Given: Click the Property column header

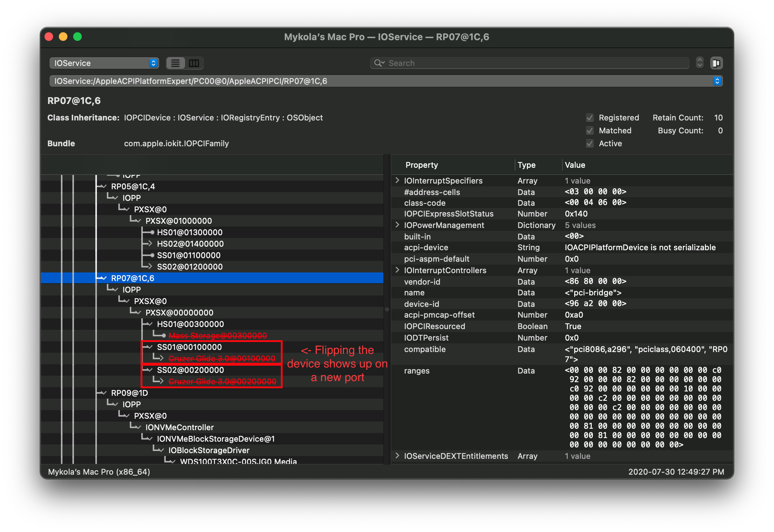Looking at the screenshot, I should point(421,165).
